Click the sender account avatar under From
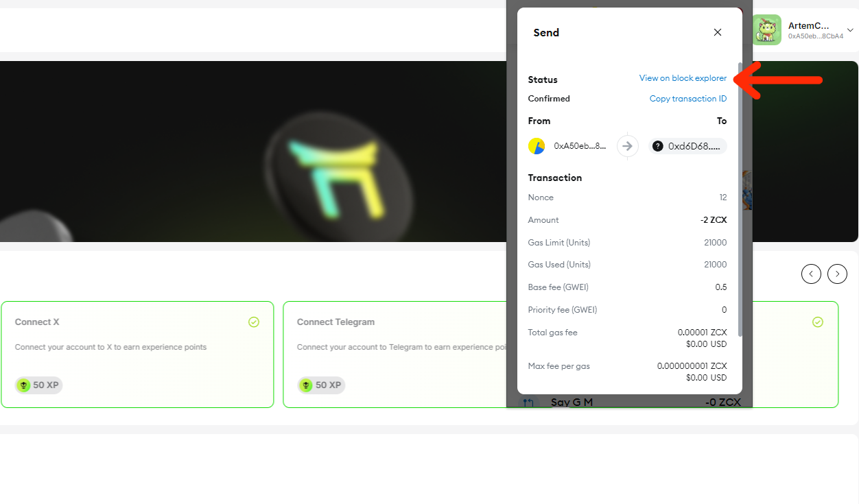This screenshot has height=504, width=859. point(537,146)
